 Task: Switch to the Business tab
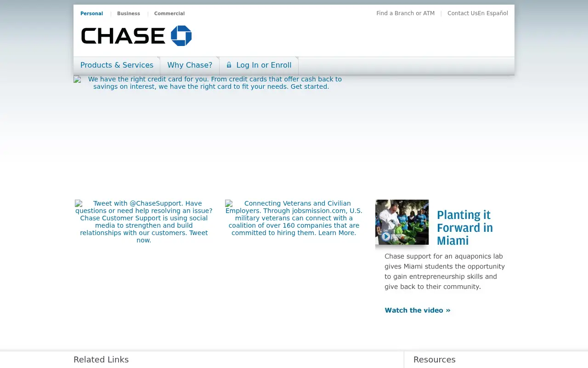[129, 13]
